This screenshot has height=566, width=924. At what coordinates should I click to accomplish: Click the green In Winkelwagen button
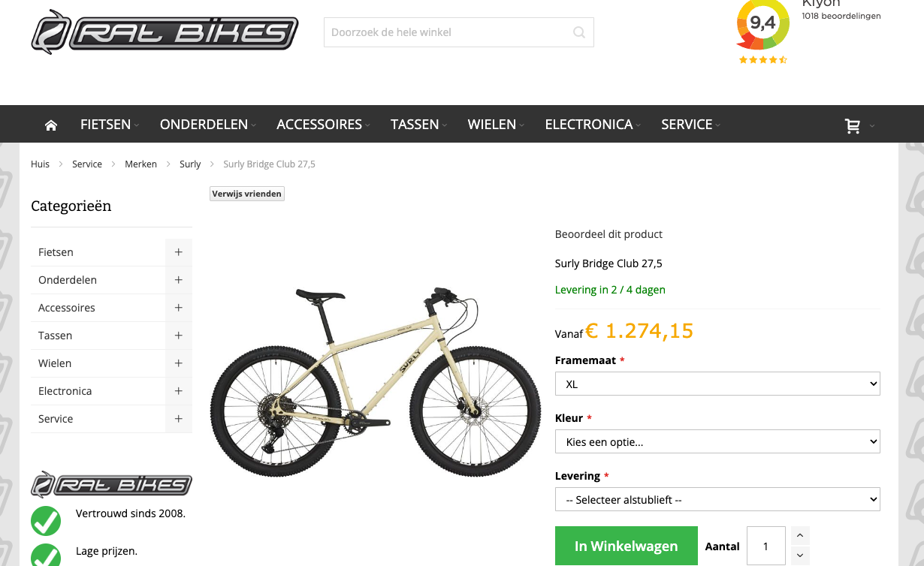[627, 546]
